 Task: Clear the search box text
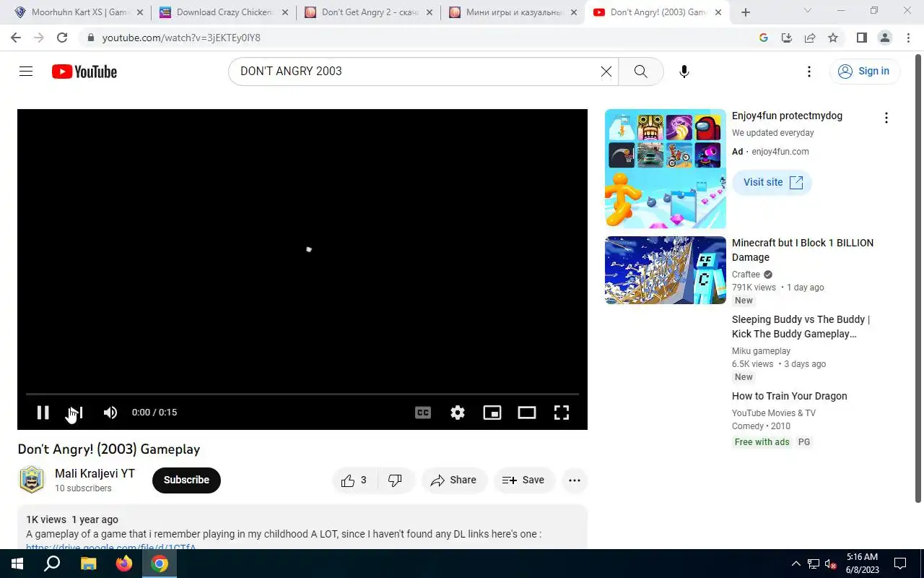(x=606, y=72)
